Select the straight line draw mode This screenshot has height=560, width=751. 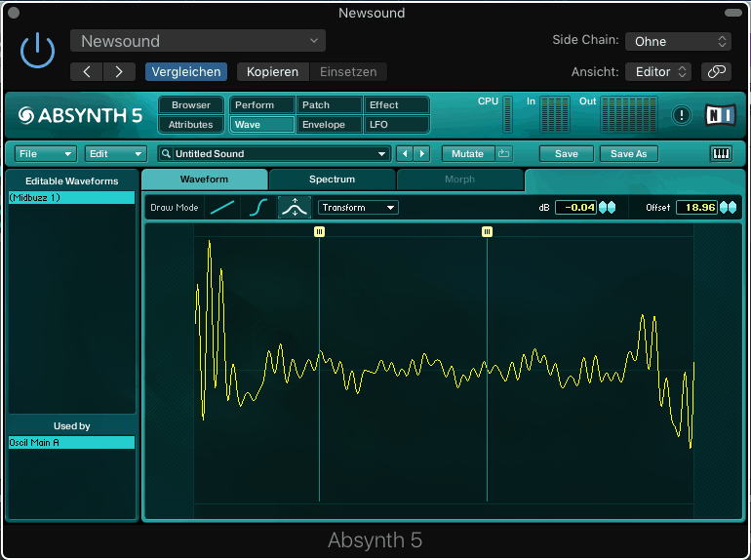222,208
